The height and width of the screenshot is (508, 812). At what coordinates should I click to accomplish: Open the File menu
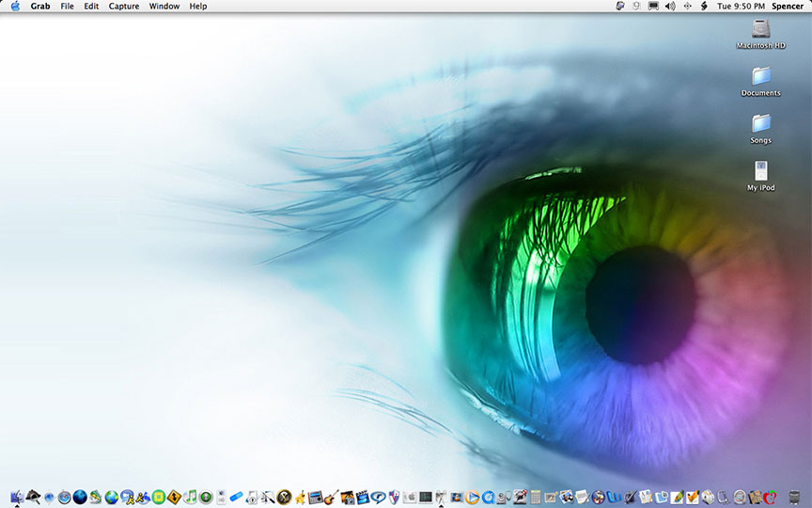tap(67, 7)
